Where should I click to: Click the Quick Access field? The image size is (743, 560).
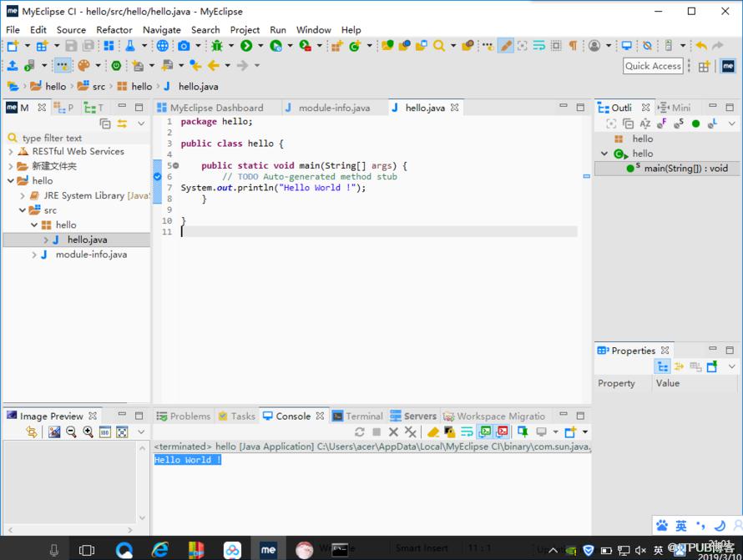[x=653, y=66]
